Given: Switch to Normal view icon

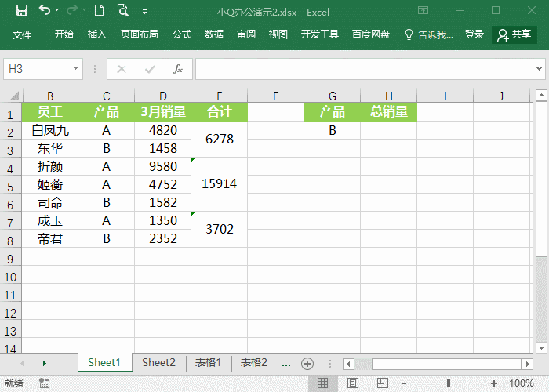Looking at the screenshot, I should click(322, 383).
